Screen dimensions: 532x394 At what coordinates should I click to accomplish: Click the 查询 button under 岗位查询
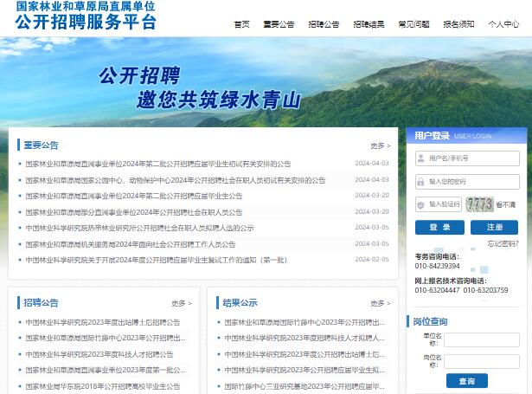[467, 381]
